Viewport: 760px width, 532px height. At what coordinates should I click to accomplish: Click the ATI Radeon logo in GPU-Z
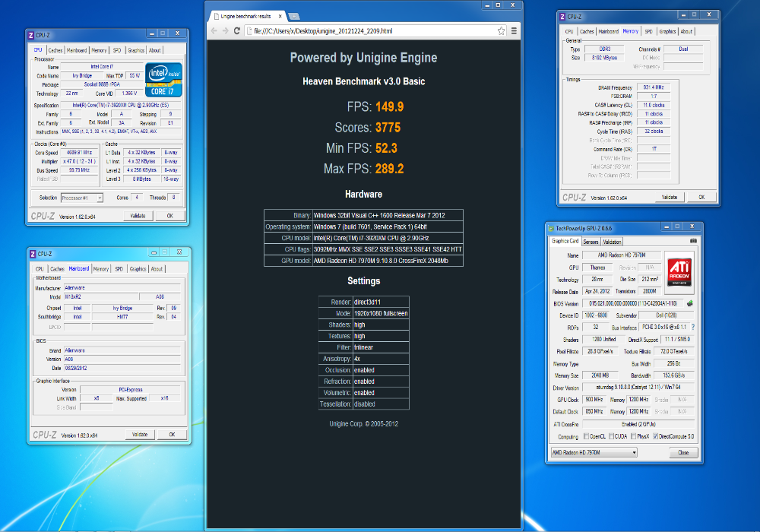(x=679, y=272)
